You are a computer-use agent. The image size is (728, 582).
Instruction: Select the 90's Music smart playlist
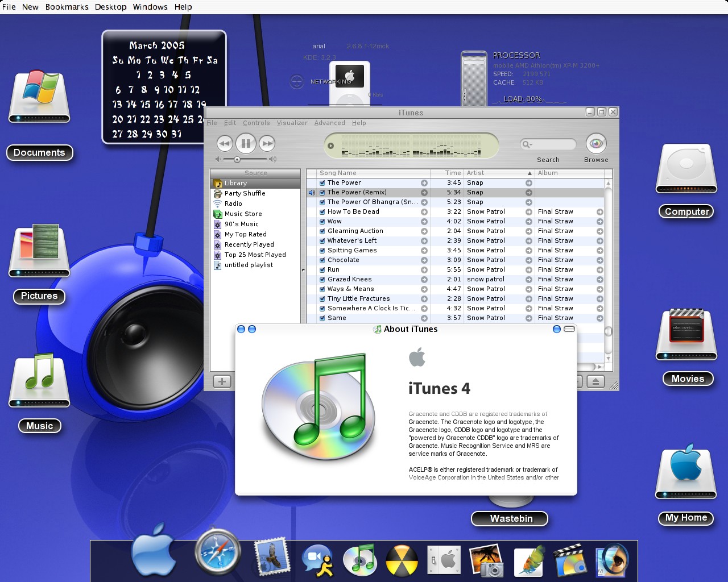[x=241, y=224]
